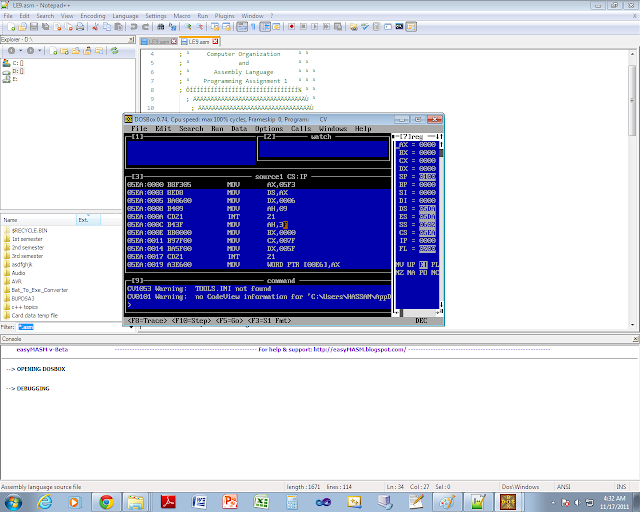Close the active LE9.asm tab

215,41
